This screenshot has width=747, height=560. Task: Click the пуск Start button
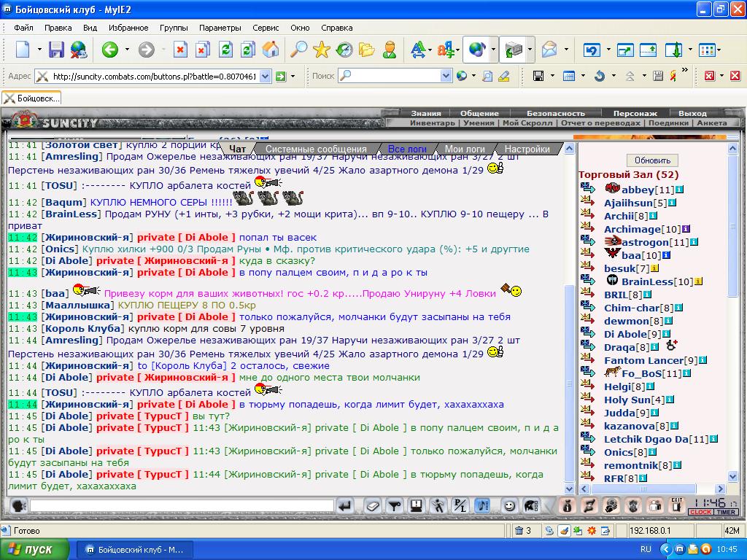click(x=34, y=550)
